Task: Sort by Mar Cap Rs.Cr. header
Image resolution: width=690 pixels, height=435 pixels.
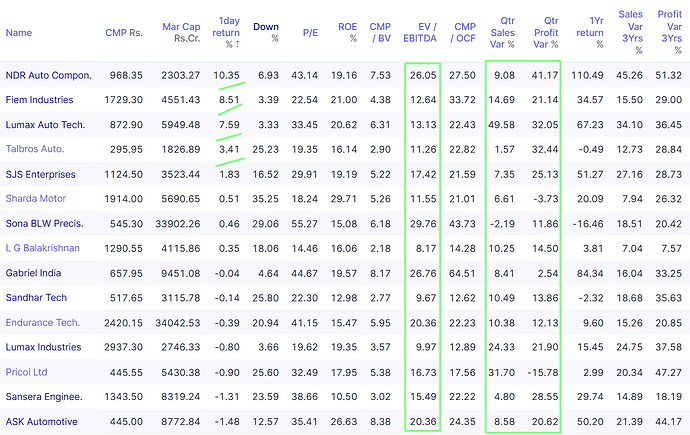Action: point(181,33)
